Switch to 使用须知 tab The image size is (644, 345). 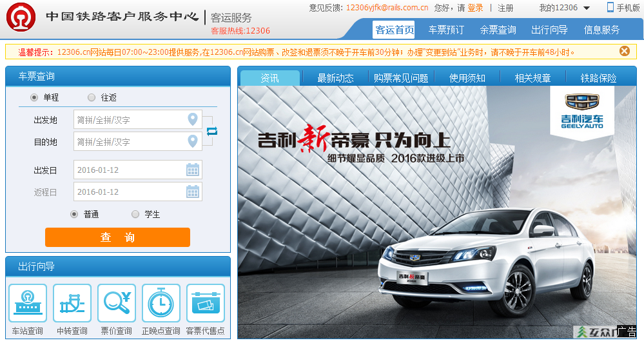tap(467, 78)
